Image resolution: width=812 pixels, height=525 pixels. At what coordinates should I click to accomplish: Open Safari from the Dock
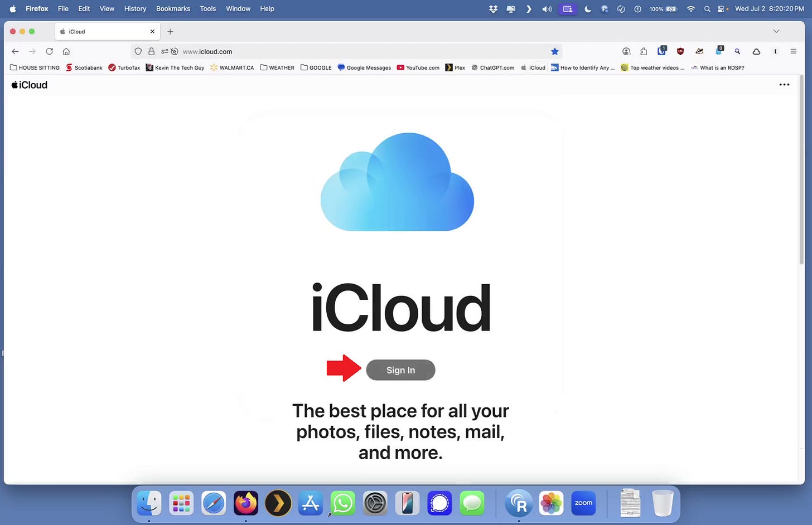pos(214,503)
